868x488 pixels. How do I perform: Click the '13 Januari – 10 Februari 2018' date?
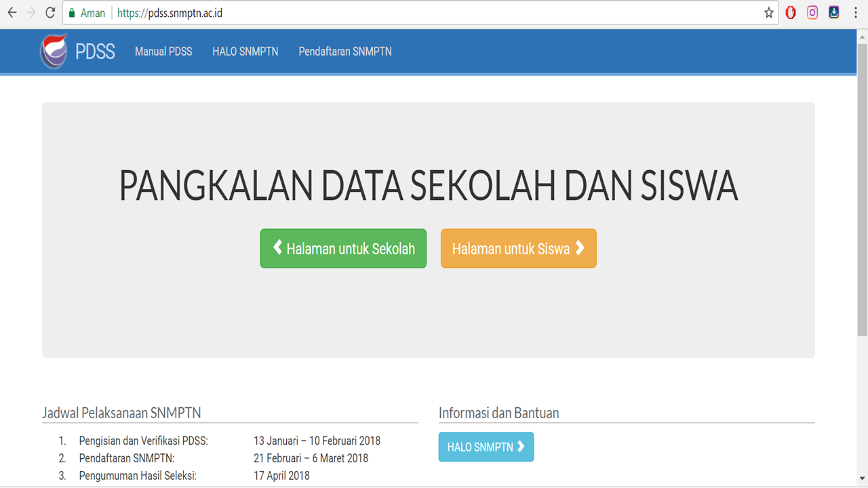317,441
